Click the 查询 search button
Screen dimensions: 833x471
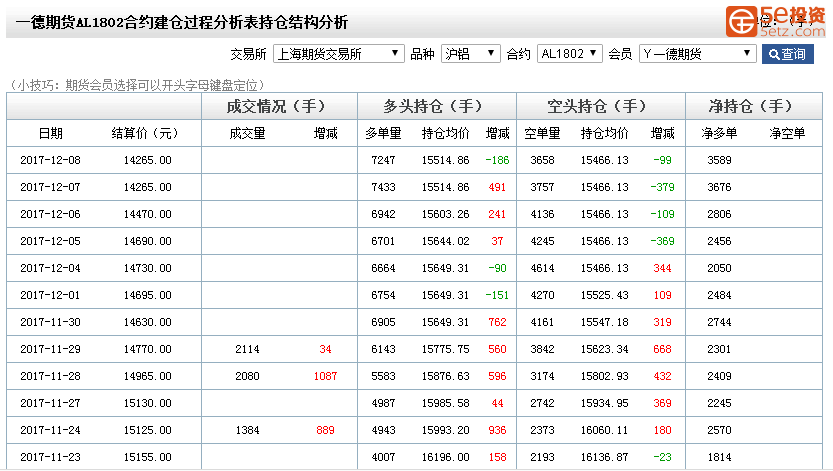(787, 54)
